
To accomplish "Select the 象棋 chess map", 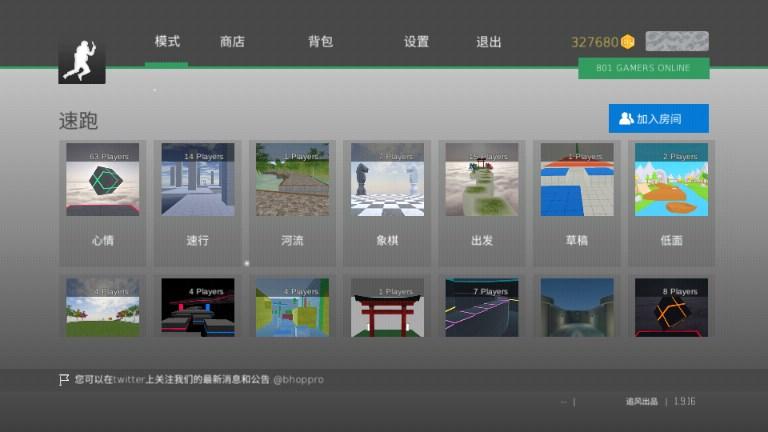I will click(x=387, y=180).
